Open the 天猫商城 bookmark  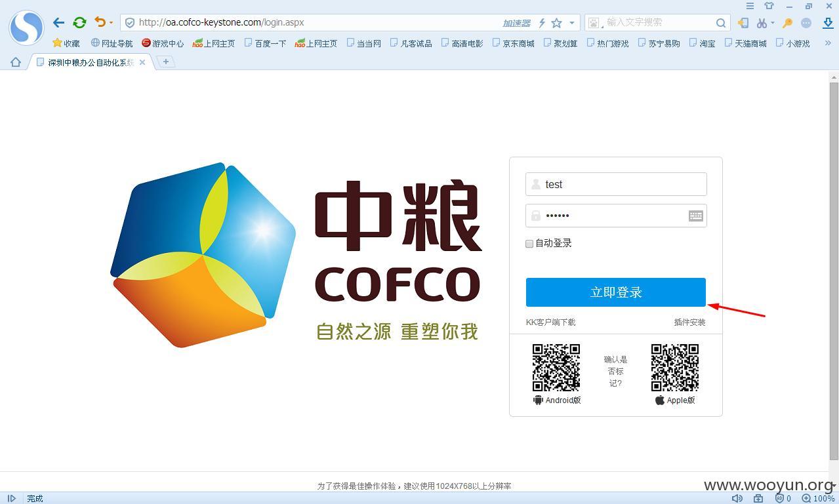(x=745, y=43)
